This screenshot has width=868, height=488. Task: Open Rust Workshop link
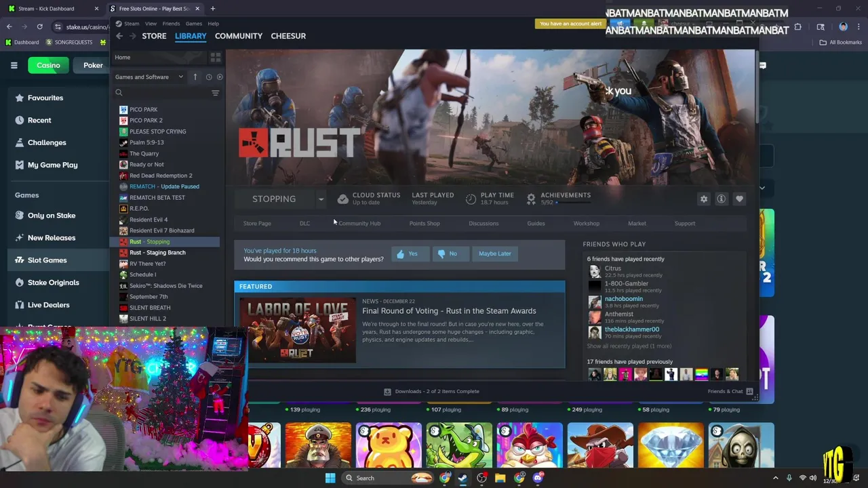pyautogui.click(x=587, y=223)
